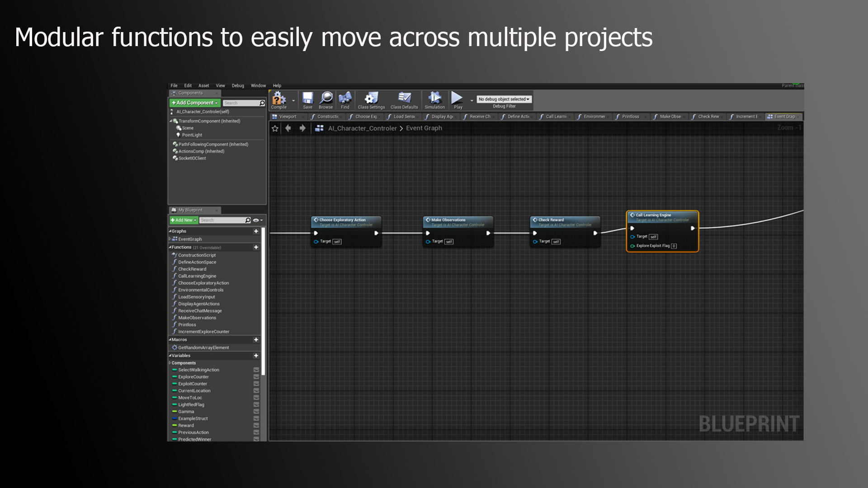868x488 pixels.
Task: Click the Compile blueprint icon
Action: pyautogui.click(x=278, y=99)
